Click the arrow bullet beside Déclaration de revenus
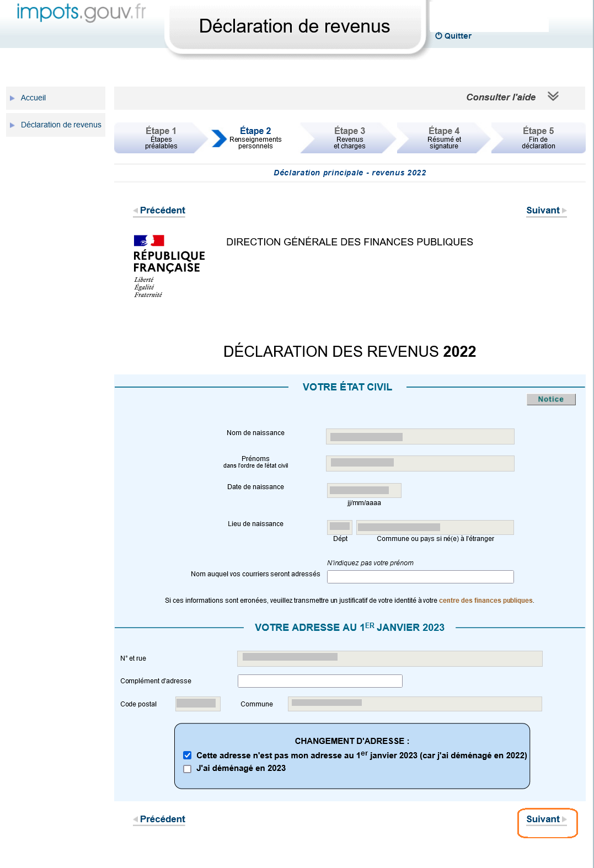 (12, 125)
